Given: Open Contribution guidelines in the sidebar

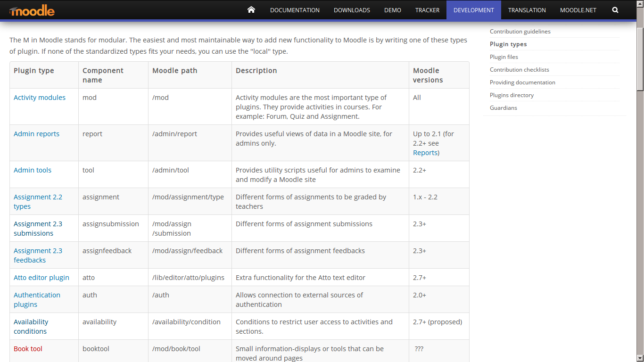Looking at the screenshot, I should [x=520, y=32].
